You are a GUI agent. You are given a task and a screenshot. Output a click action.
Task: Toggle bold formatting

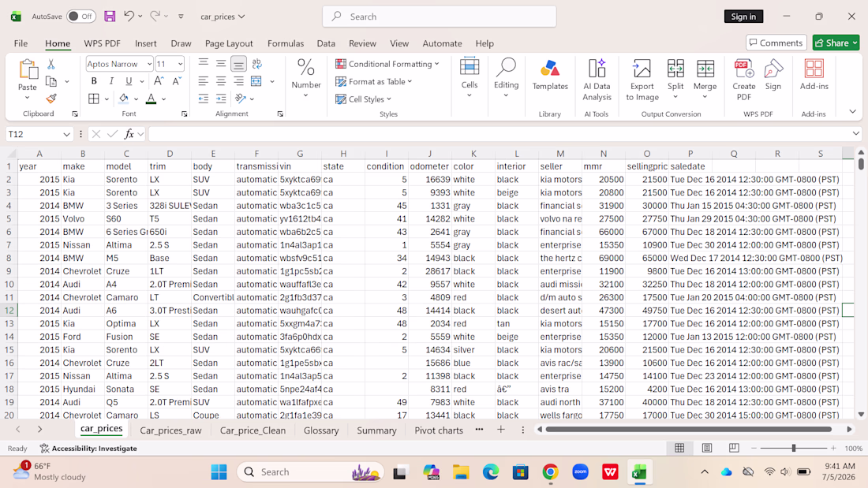coord(94,81)
